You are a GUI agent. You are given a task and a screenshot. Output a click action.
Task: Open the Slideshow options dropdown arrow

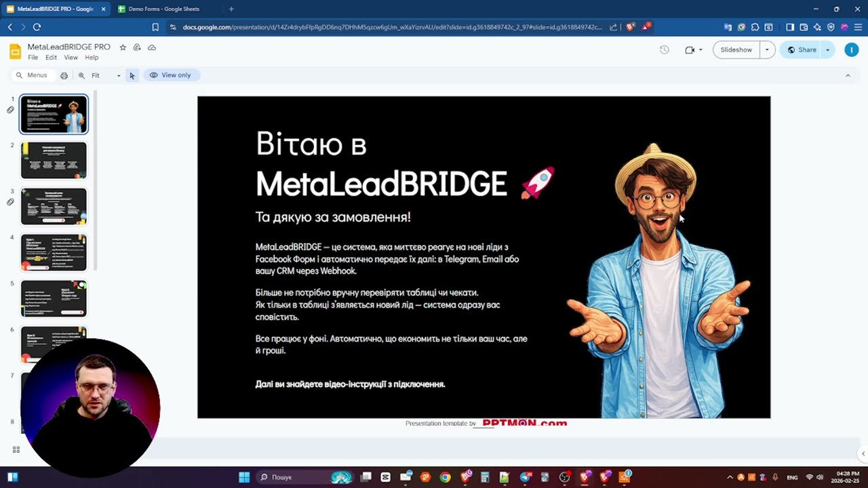coord(767,49)
